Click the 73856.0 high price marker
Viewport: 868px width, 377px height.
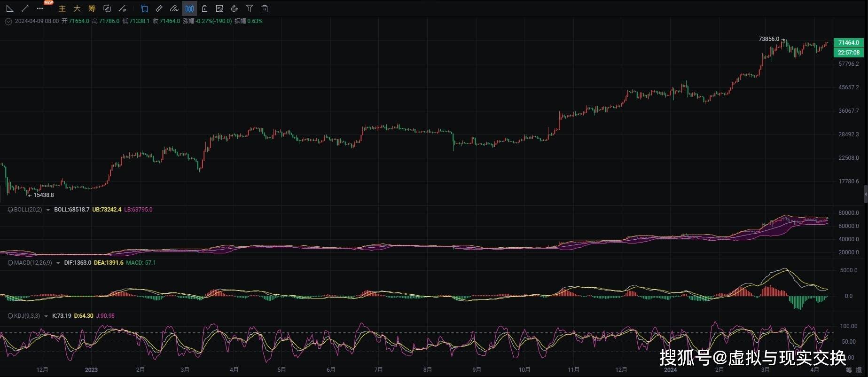pyautogui.click(x=769, y=39)
